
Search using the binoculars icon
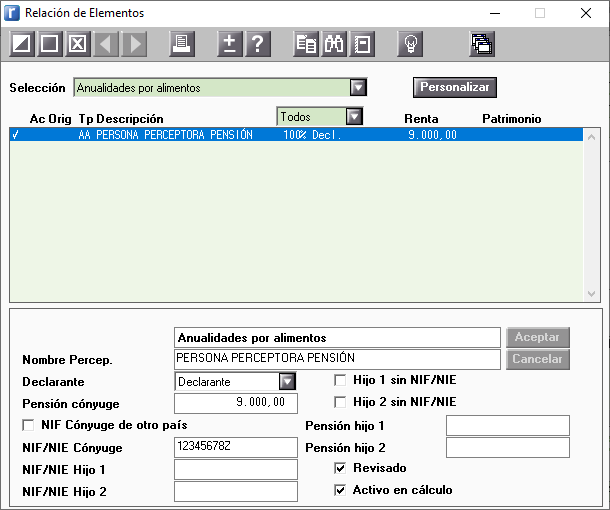(334, 44)
